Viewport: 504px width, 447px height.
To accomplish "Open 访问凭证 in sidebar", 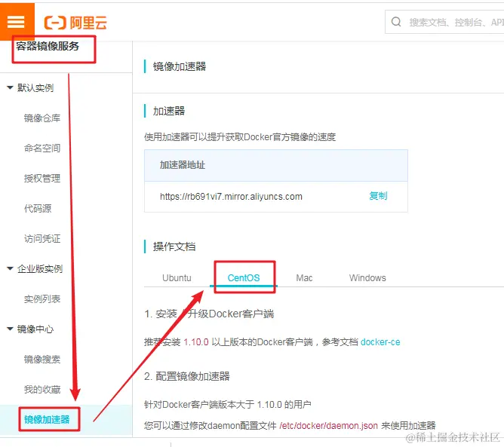I will point(42,239).
